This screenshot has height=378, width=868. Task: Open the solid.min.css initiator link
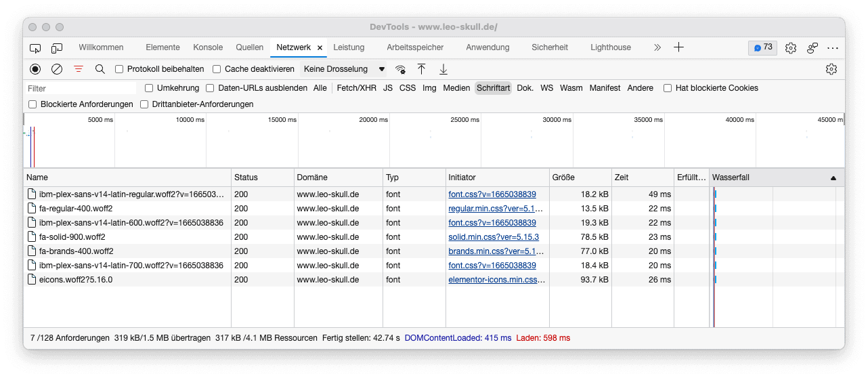493,237
